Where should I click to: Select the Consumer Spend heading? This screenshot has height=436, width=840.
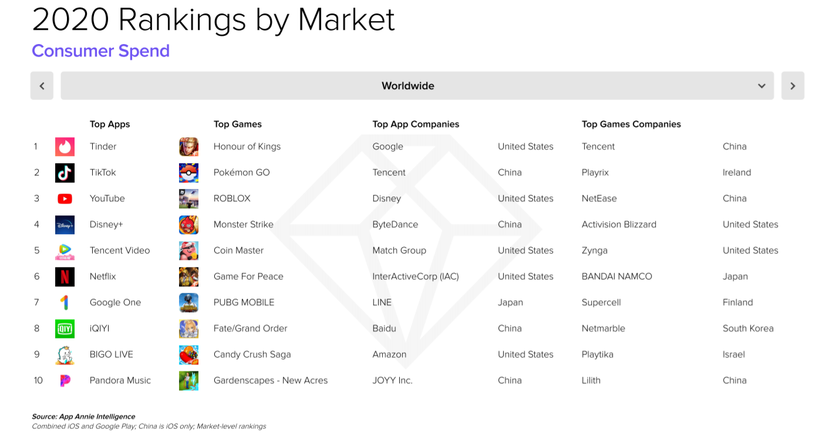[100, 51]
